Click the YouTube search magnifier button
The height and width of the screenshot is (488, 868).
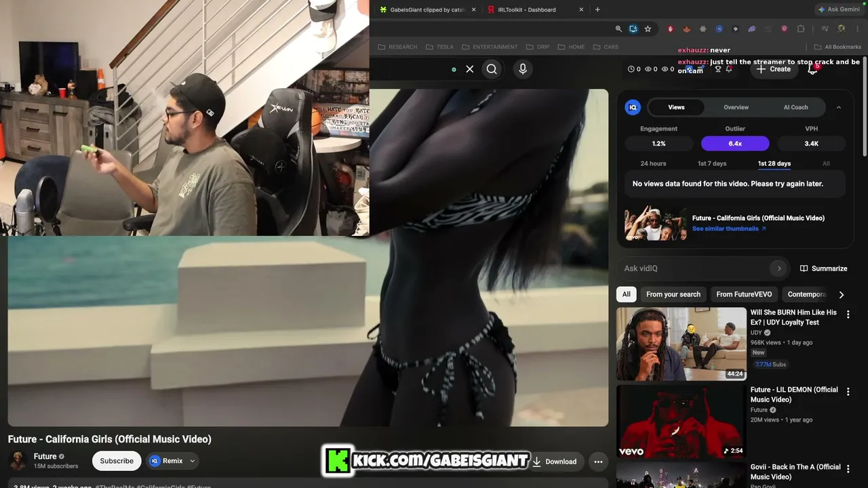pos(492,68)
